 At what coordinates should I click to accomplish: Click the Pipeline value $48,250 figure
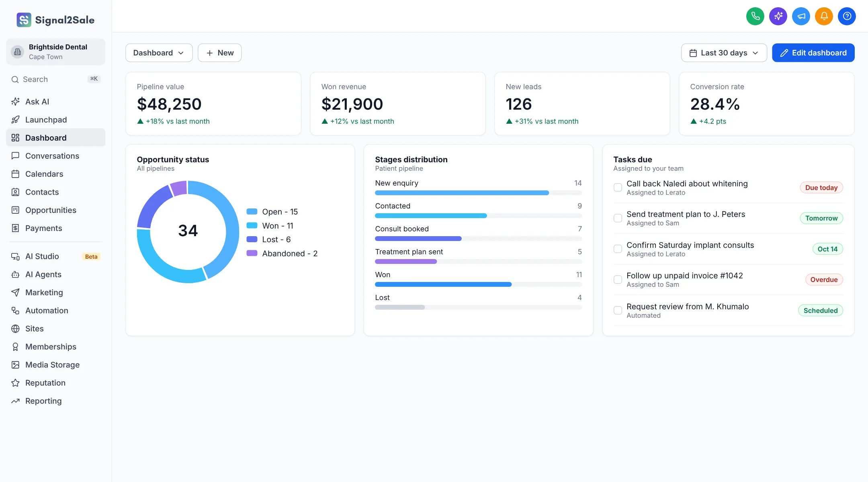[x=169, y=104]
